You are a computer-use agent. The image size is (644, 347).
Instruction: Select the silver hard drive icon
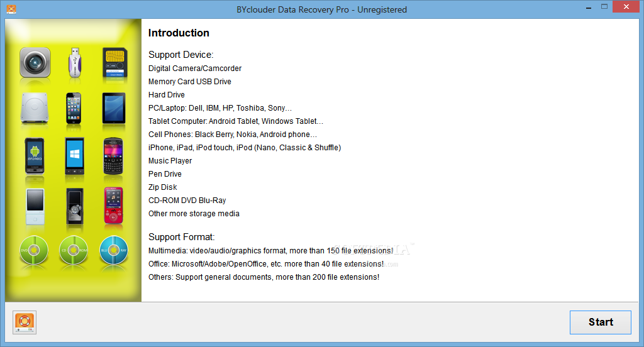point(35,108)
